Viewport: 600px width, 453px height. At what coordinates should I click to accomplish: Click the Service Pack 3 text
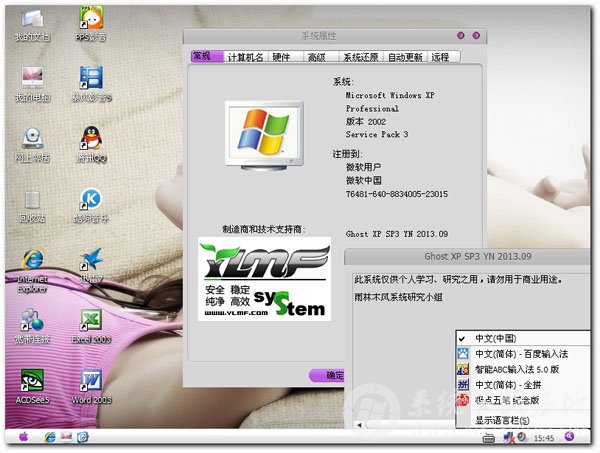tap(377, 134)
